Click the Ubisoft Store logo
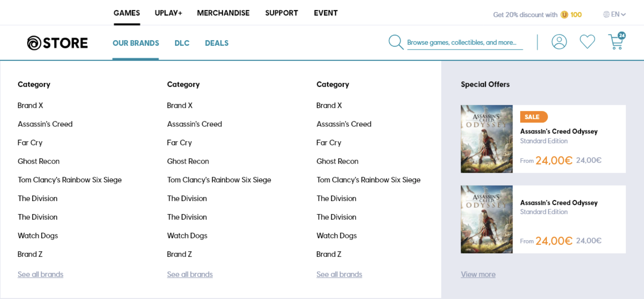 point(57,43)
